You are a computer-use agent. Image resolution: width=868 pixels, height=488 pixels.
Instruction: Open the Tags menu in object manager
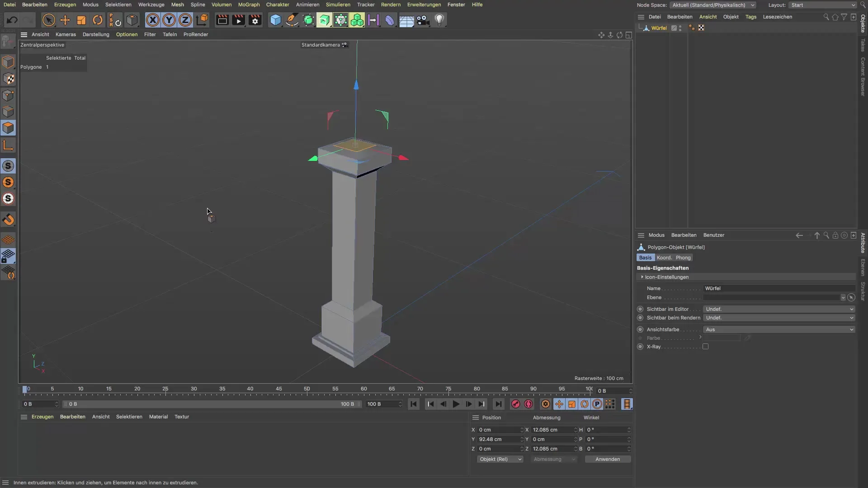[750, 17]
